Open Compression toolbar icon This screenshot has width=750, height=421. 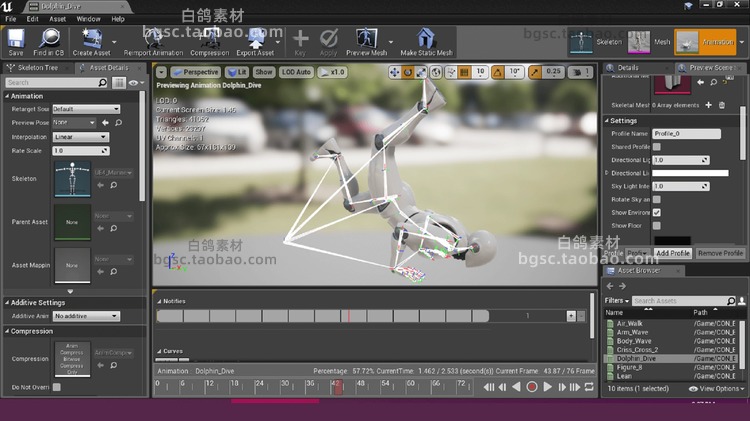tap(210, 42)
